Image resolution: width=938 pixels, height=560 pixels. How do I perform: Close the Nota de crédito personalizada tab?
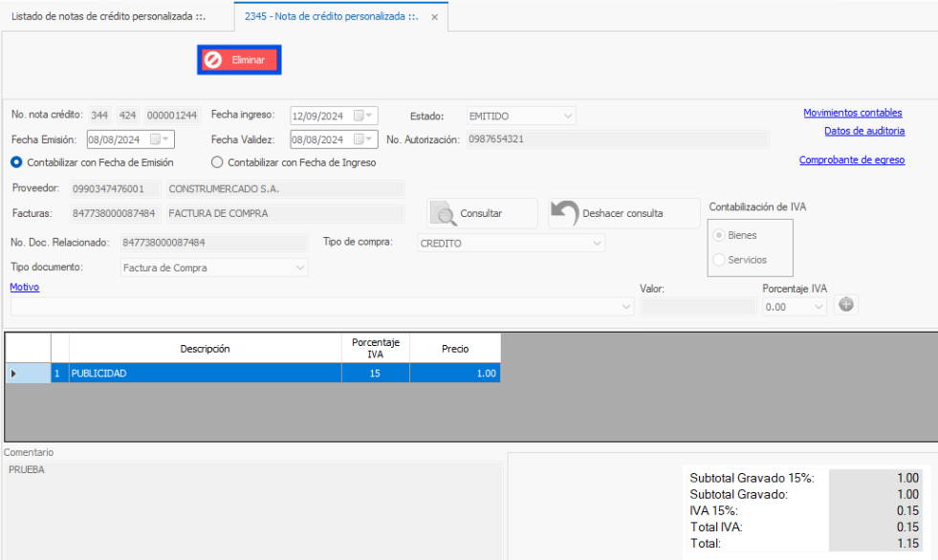(x=435, y=17)
